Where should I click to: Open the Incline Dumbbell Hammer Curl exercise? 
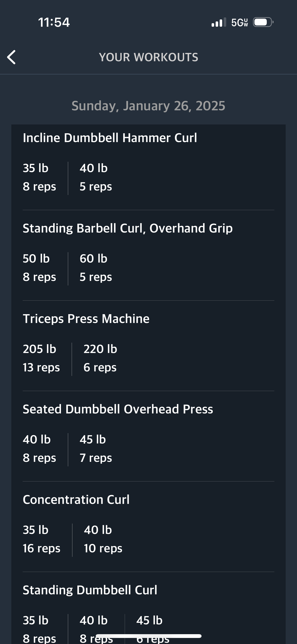[110, 138]
